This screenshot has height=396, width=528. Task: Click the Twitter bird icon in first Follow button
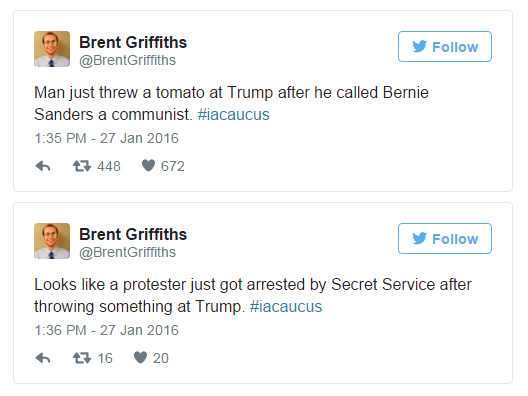(x=420, y=46)
